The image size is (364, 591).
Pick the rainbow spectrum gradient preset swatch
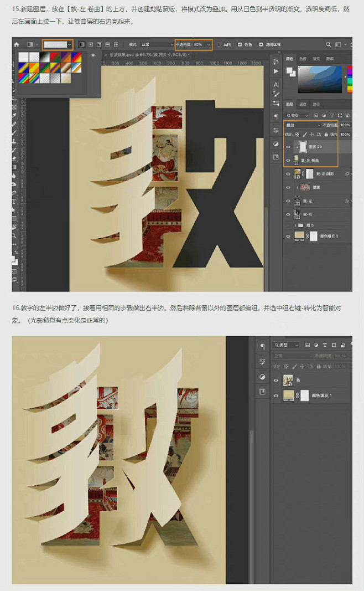pos(24,78)
